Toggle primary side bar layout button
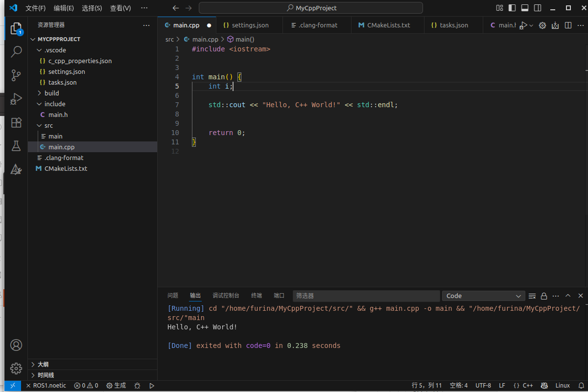The image size is (588, 392). click(x=512, y=8)
